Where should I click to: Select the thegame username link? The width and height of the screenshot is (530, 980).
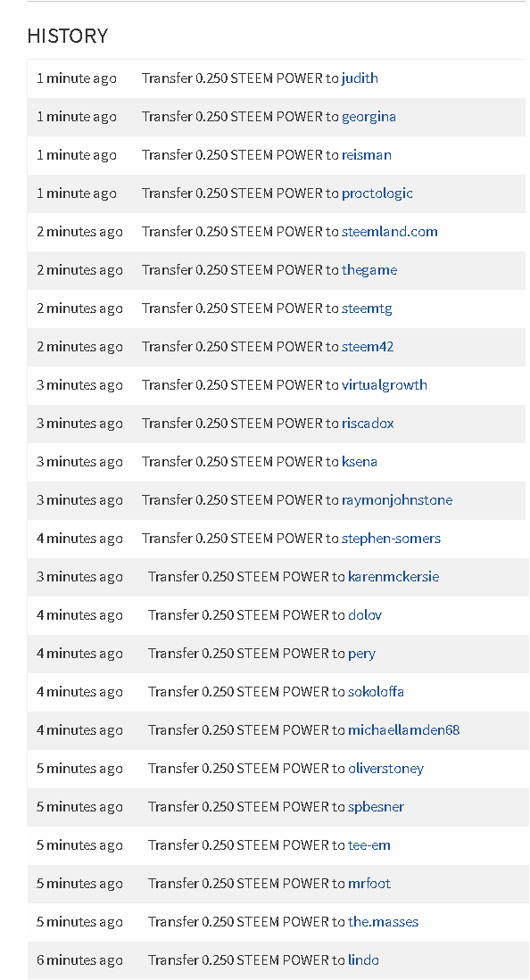pos(369,270)
